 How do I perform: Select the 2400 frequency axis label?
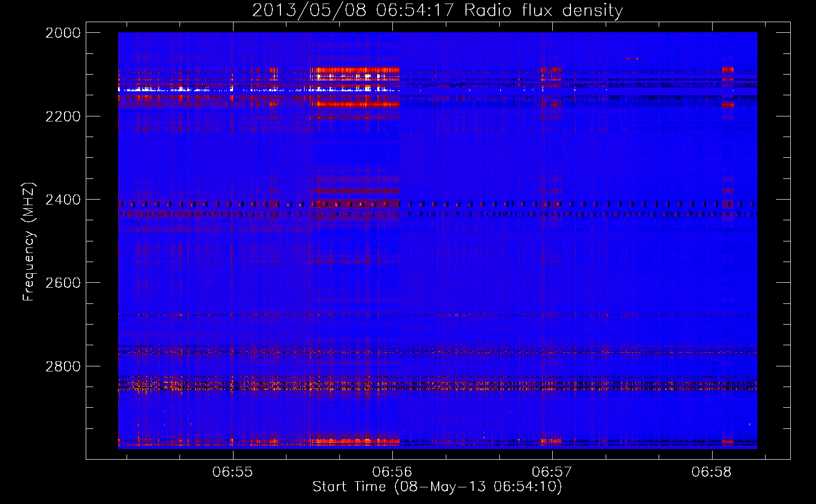[x=63, y=200]
